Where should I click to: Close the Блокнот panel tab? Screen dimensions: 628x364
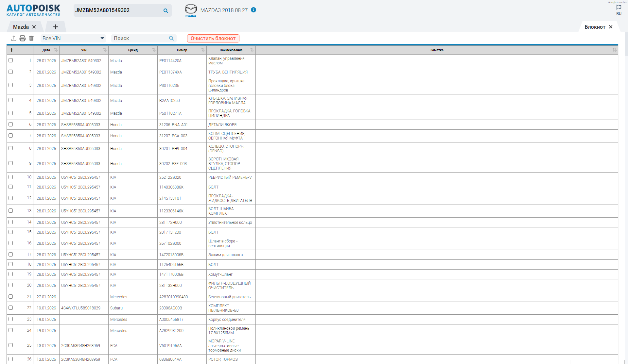point(611,27)
